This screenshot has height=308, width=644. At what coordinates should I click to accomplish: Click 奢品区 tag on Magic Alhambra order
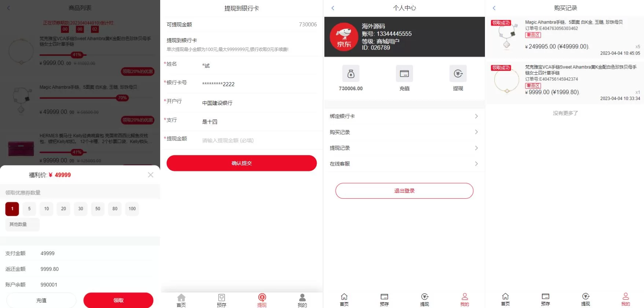click(533, 35)
